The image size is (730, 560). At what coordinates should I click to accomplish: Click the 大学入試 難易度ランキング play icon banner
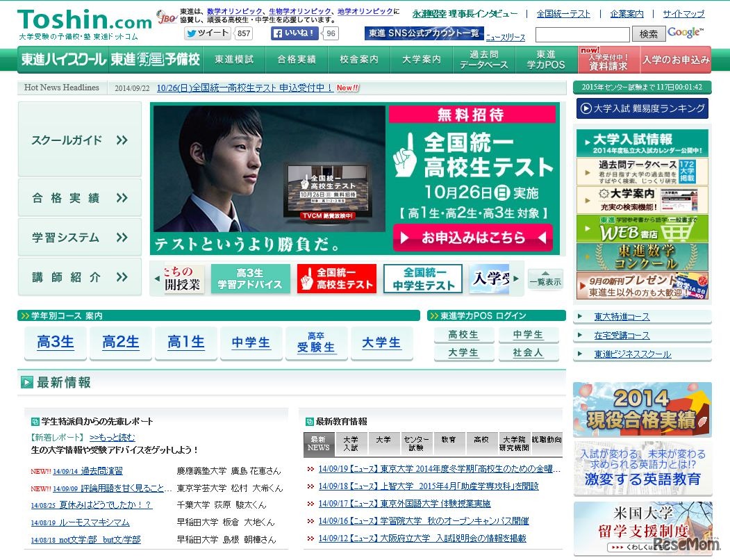click(642, 108)
